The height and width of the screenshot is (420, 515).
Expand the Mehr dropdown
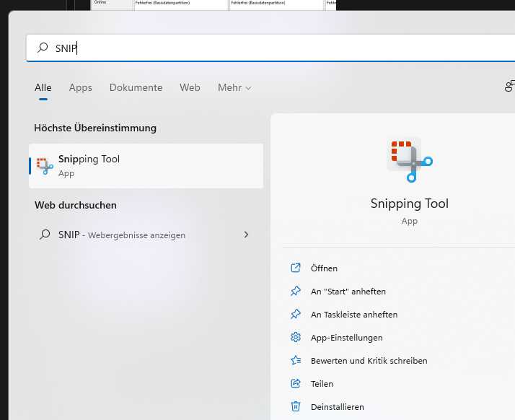tap(234, 88)
